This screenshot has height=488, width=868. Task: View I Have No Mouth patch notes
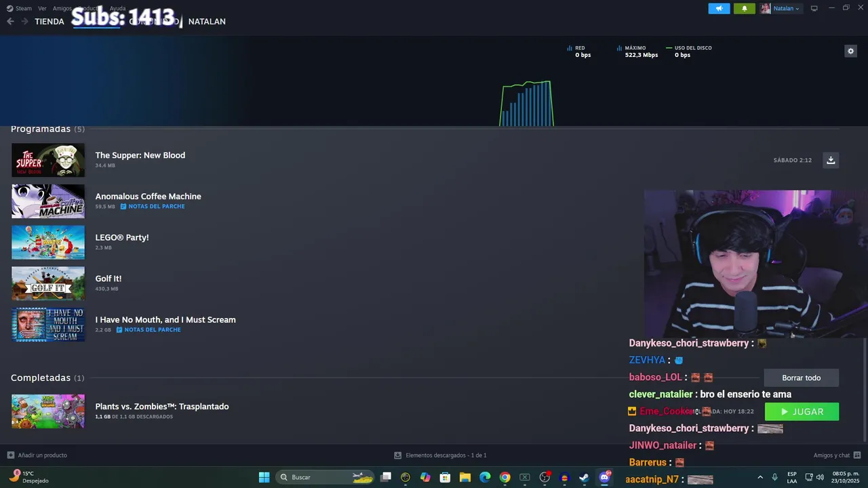149,329
